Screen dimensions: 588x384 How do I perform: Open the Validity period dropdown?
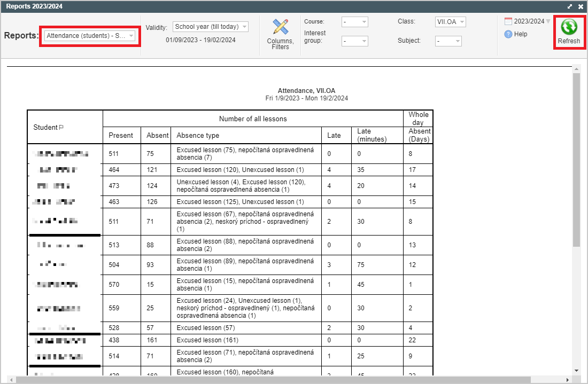click(211, 27)
